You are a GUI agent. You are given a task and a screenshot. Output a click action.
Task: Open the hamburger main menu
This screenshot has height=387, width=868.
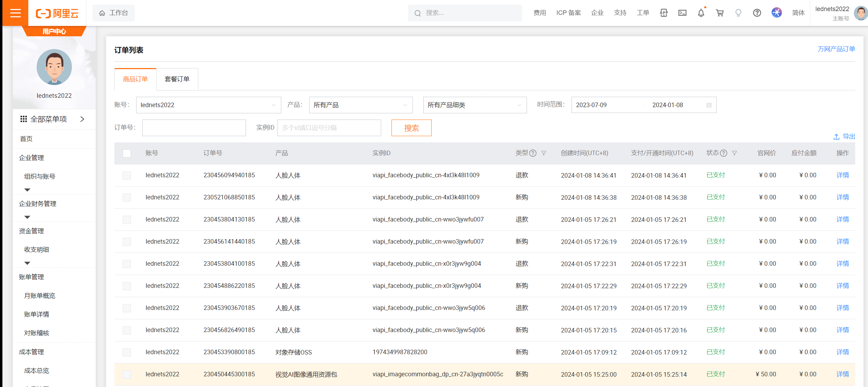[16, 13]
